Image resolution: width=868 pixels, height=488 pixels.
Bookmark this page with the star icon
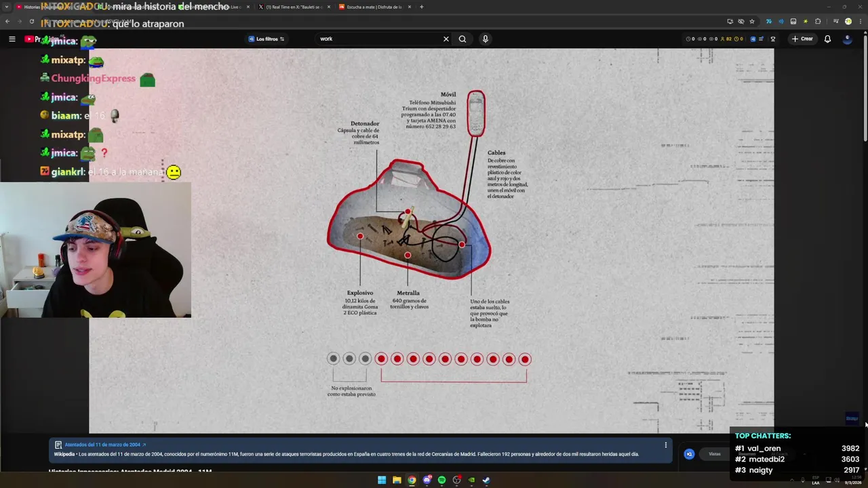pyautogui.click(x=751, y=22)
